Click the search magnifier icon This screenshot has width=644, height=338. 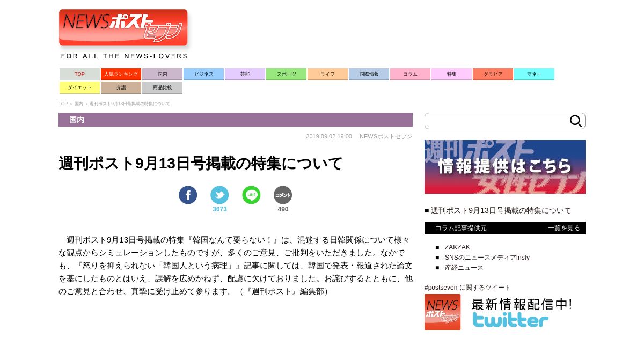pyautogui.click(x=576, y=121)
